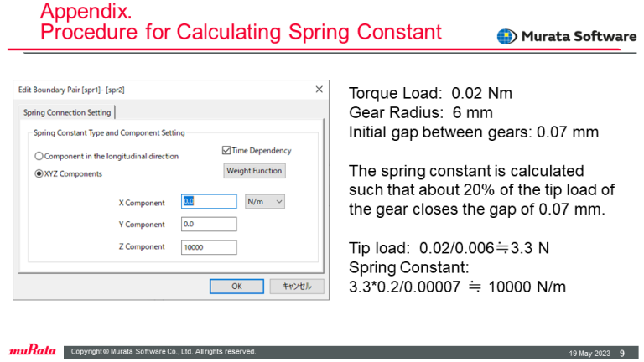This screenshot has height=362, width=644.
Task: Select Component in the longitudinal direction option
Action: (x=39, y=156)
